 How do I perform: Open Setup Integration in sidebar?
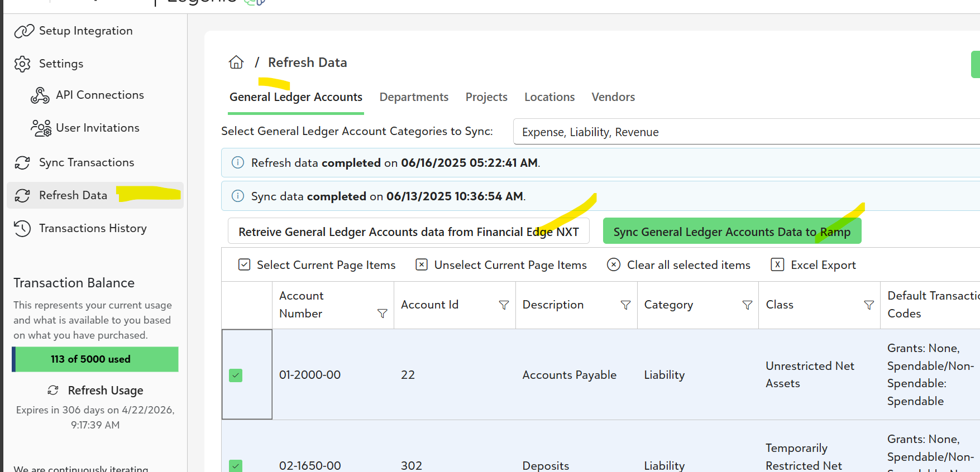coord(86,31)
